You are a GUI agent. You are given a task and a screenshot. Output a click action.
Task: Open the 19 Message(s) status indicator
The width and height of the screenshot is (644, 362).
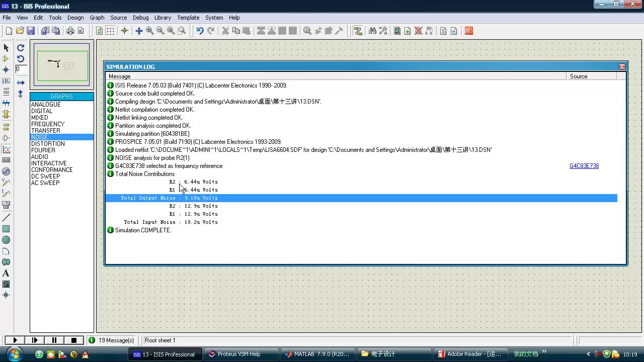[111, 340]
